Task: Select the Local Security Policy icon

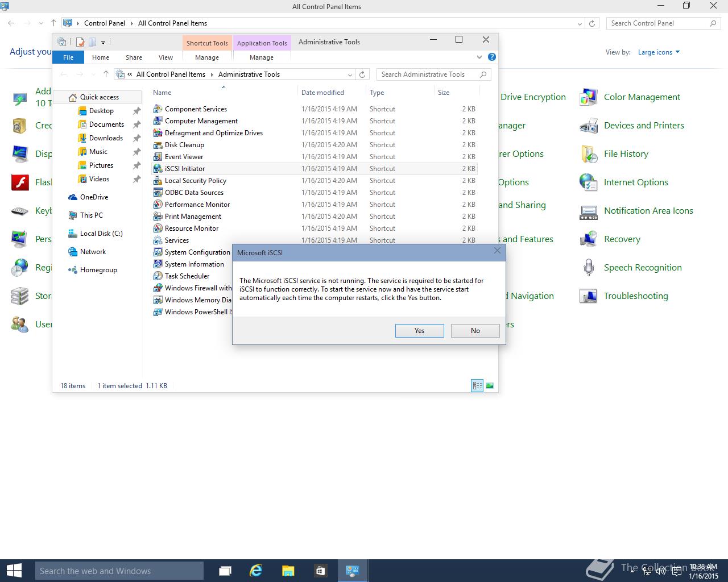Action: click(x=158, y=181)
